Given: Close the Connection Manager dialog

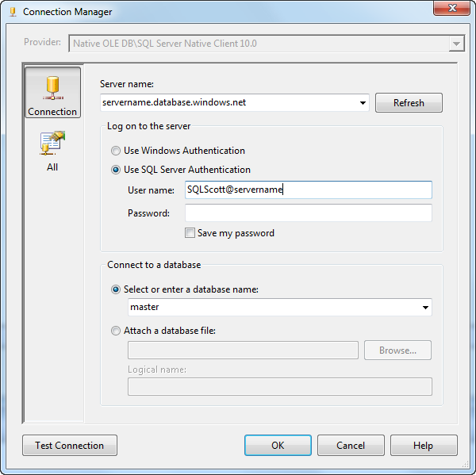Looking at the screenshot, I should 451,8.
